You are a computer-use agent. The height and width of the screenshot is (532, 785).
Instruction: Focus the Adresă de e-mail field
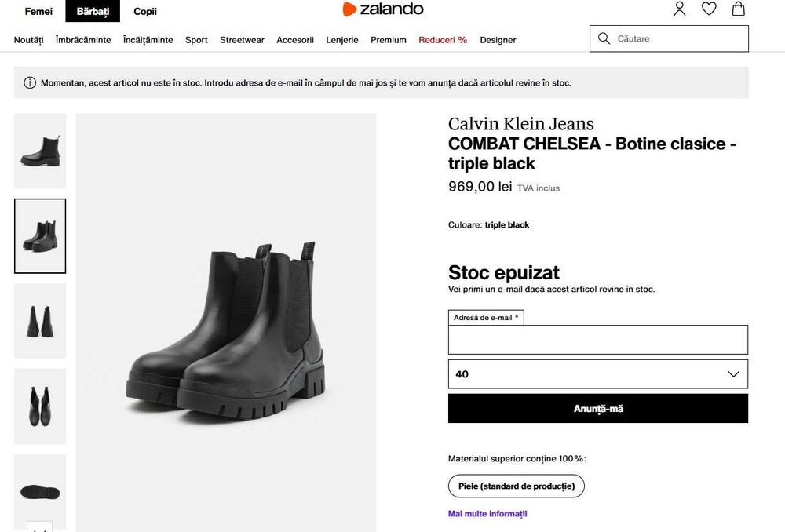[597, 341]
